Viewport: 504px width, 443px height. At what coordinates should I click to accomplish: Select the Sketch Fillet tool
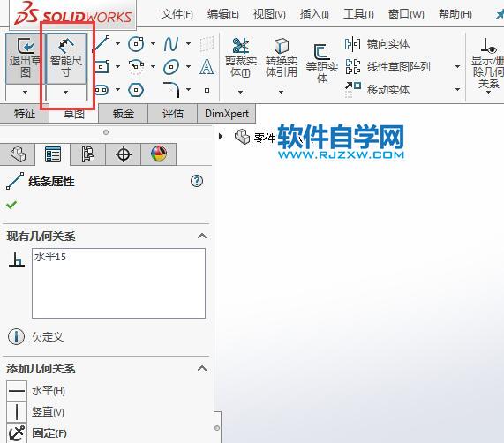[171, 90]
